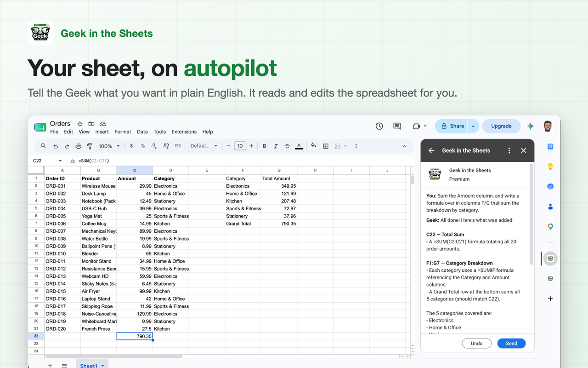Click the undo arrow in toolbar
The image size is (588, 368).
click(x=56, y=146)
